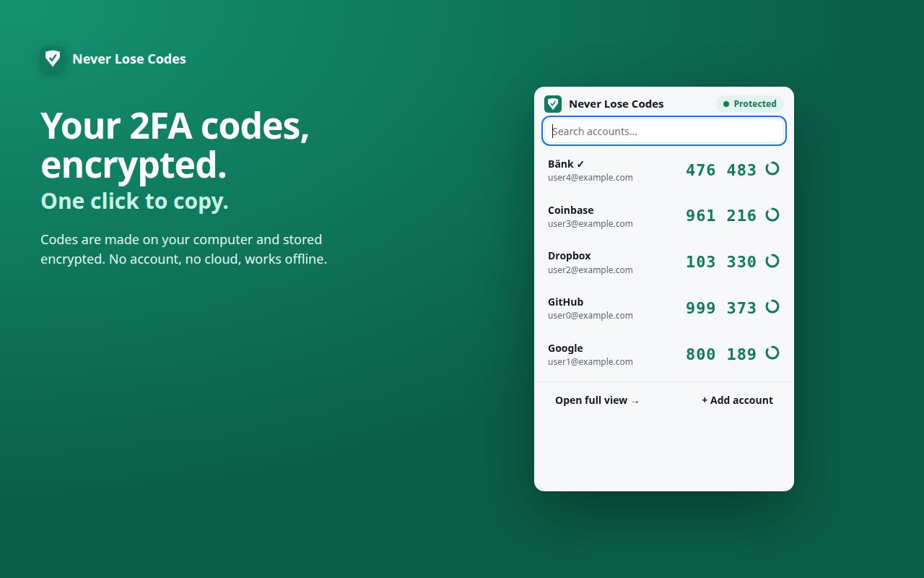
Task: Click the shield icon in the popup header
Action: point(553,104)
